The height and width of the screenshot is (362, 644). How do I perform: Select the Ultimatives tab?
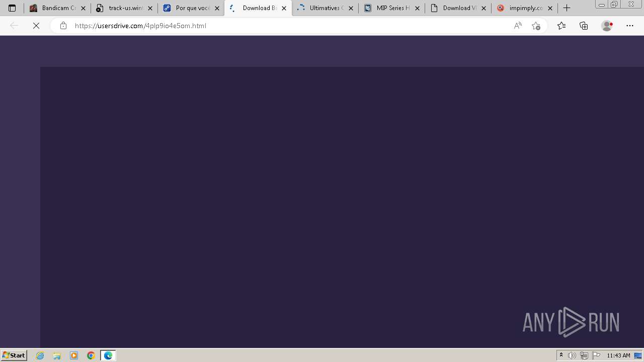click(x=325, y=8)
